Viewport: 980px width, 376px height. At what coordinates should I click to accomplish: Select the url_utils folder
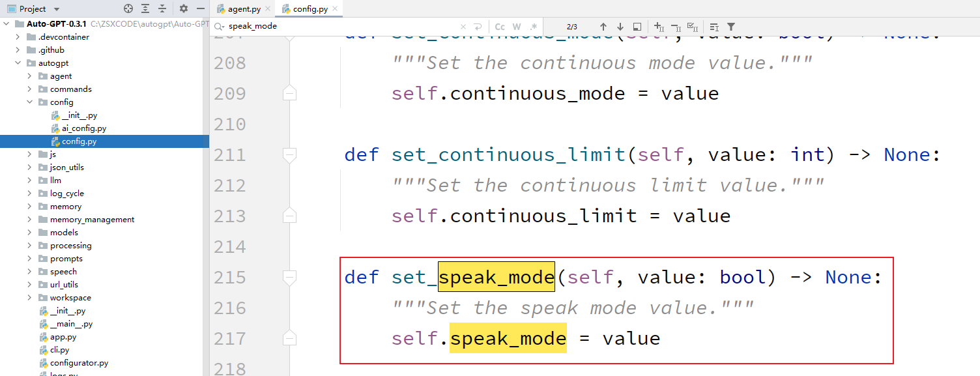[64, 285]
